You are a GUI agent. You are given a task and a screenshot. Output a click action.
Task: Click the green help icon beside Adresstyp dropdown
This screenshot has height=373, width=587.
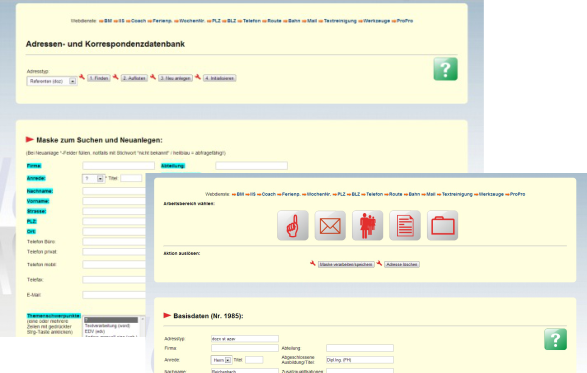pos(445,69)
